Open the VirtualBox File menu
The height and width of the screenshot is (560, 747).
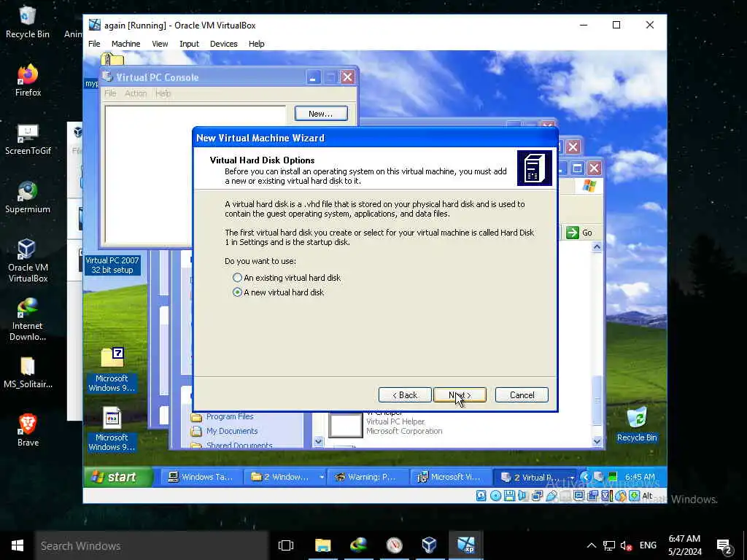[x=94, y=44]
